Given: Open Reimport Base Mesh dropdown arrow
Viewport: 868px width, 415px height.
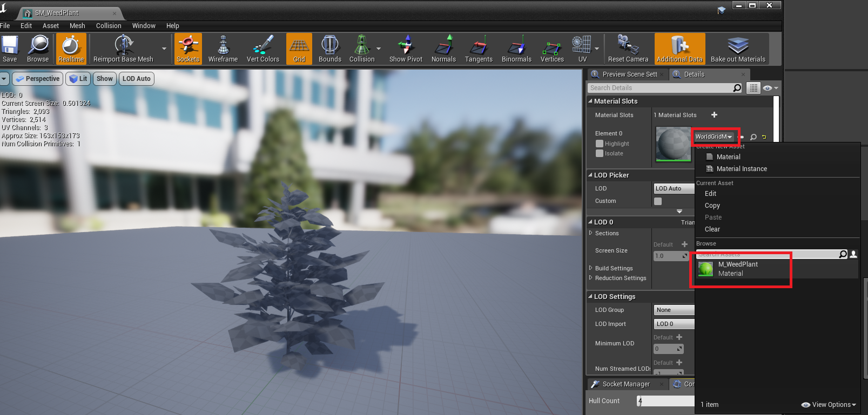Looking at the screenshot, I should tap(164, 49).
